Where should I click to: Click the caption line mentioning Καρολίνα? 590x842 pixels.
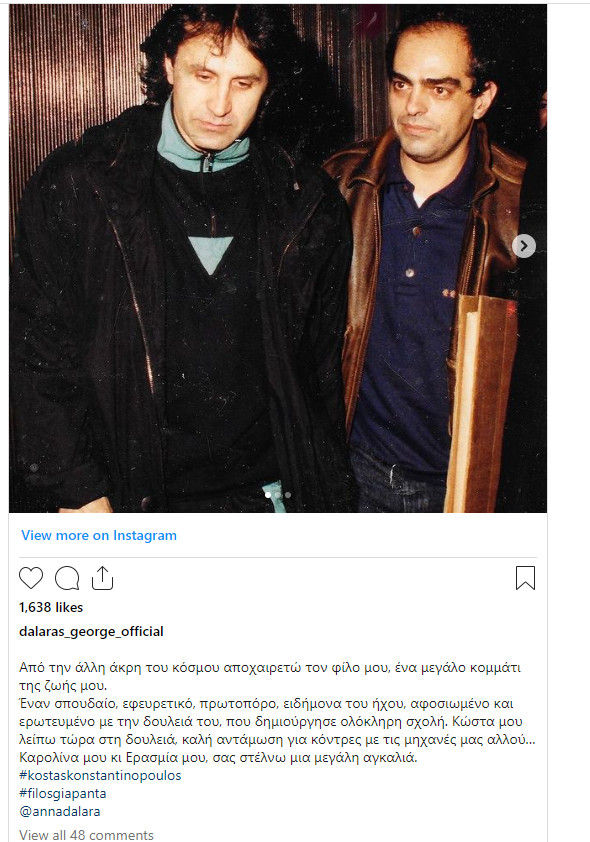tap(218, 758)
